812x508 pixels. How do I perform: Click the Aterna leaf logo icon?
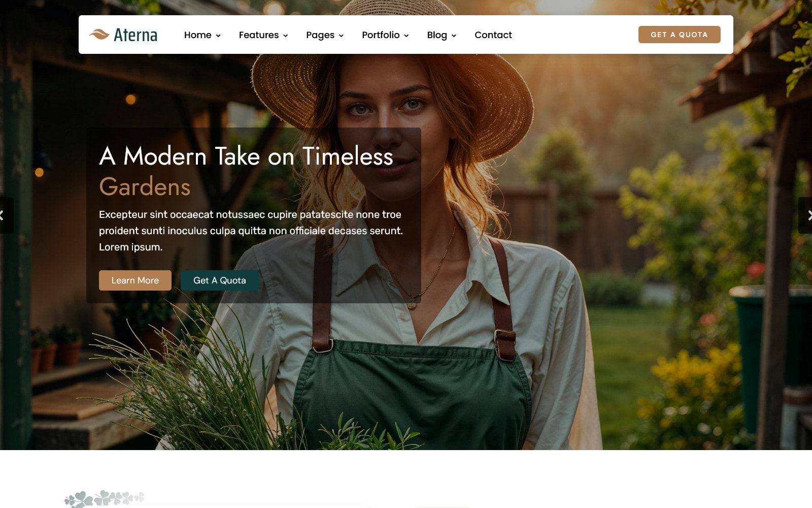coord(99,35)
